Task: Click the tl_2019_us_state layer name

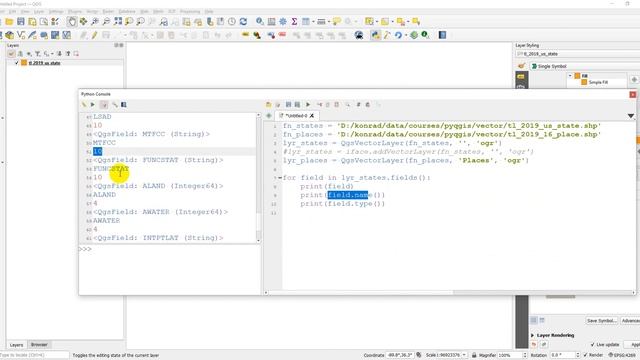Action: pos(44,63)
